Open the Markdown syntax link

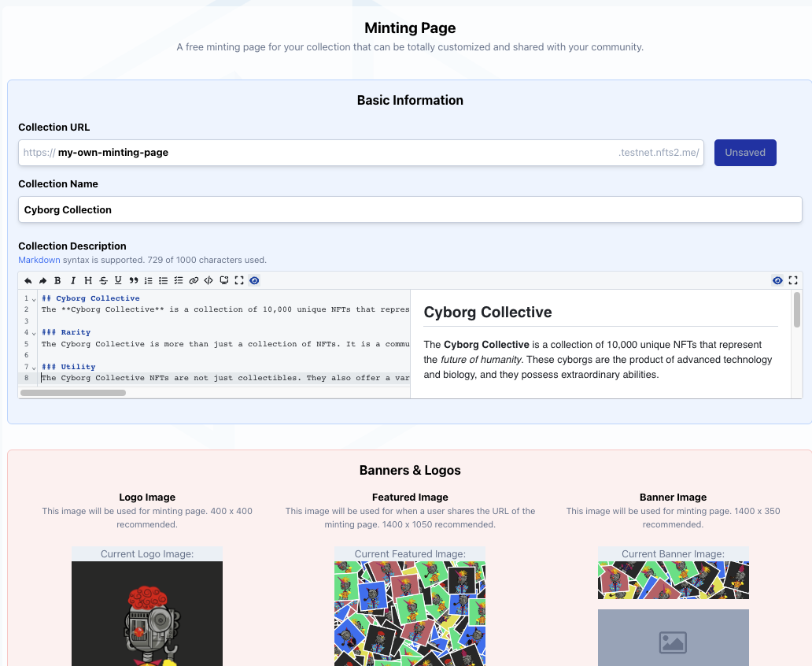click(39, 260)
